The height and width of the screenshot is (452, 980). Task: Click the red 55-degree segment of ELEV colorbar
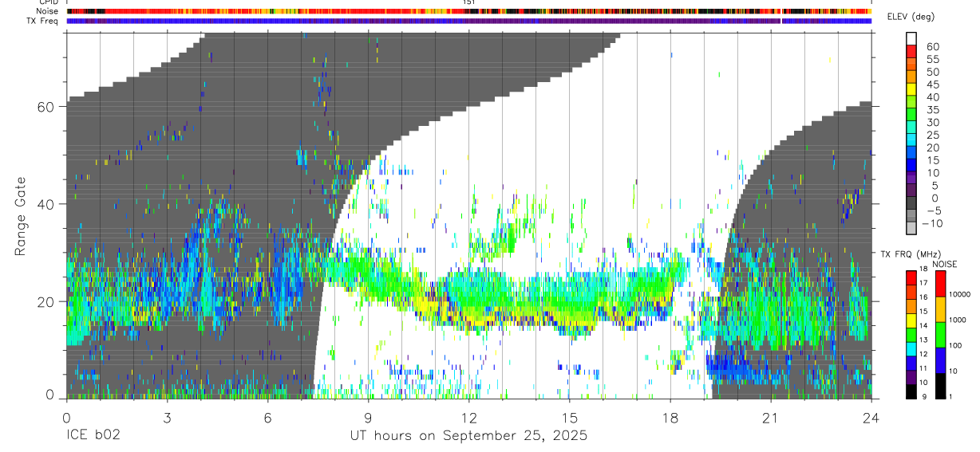[911, 51]
